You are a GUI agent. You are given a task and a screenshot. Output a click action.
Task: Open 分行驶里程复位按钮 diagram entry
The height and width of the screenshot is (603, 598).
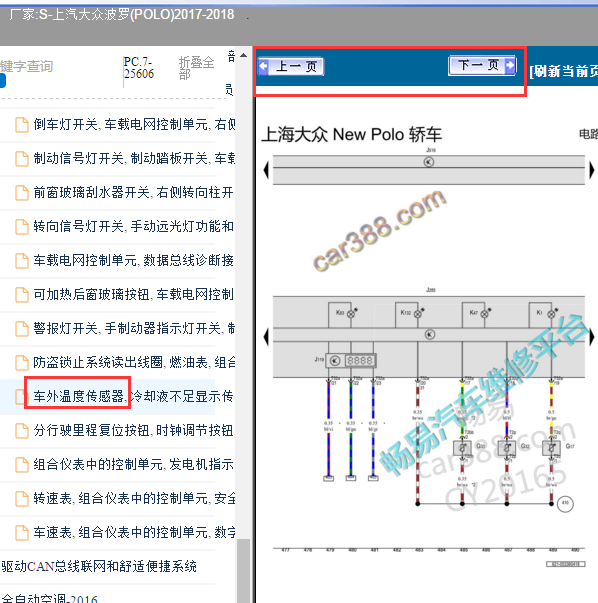tap(134, 430)
